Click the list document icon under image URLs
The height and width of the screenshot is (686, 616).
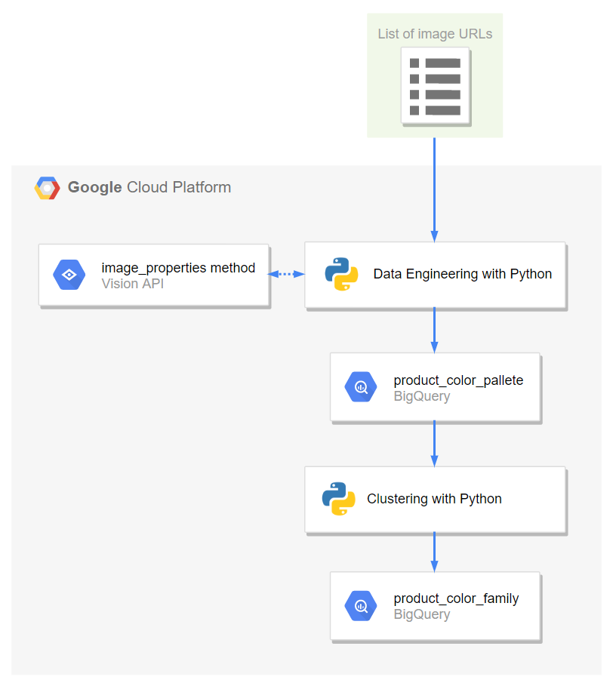[x=436, y=87]
